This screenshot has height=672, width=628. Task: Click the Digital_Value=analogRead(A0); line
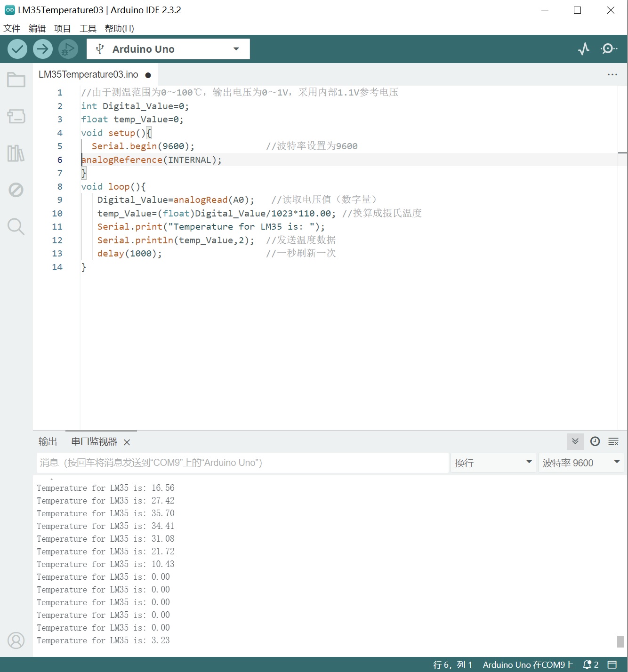(x=176, y=200)
